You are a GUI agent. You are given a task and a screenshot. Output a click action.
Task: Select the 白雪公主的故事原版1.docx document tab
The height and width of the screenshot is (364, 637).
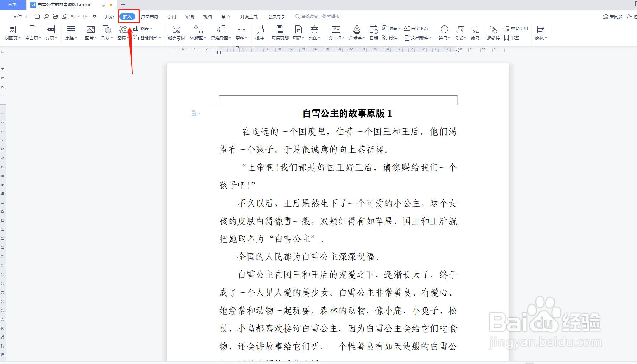coord(64,5)
